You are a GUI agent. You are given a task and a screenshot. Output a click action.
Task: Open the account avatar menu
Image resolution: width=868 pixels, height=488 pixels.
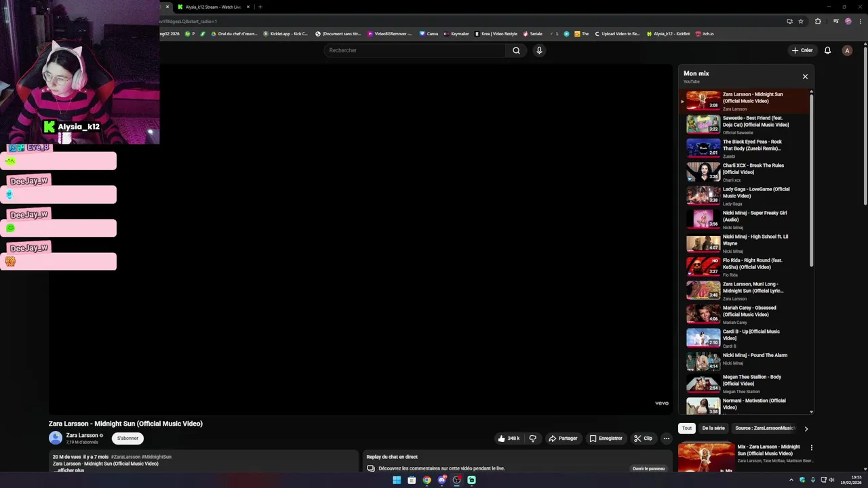coord(847,50)
